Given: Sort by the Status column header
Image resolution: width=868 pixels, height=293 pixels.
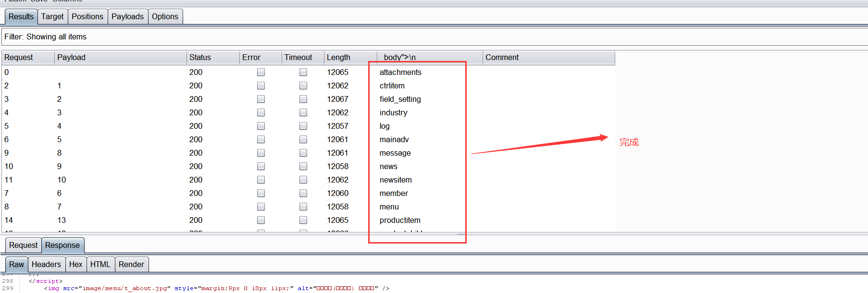Looking at the screenshot, I should click(213, 57).
